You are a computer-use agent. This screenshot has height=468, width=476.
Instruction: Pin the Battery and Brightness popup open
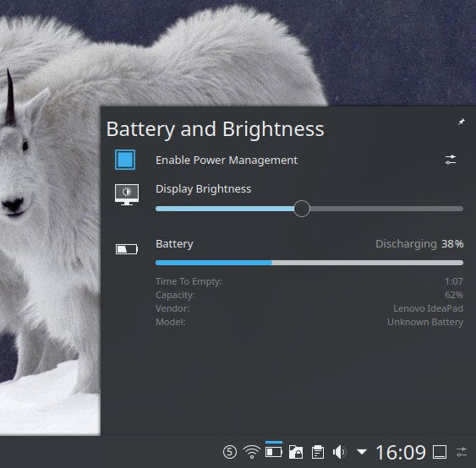coord(461,122)
